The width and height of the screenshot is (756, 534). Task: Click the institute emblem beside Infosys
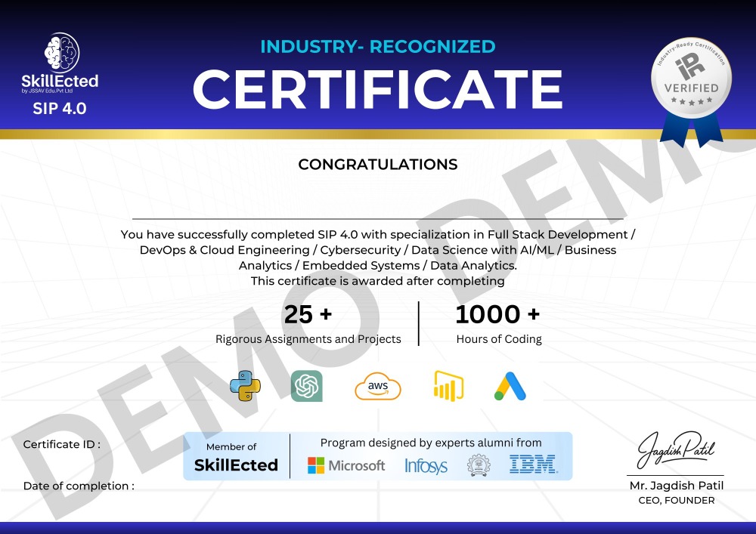pos(477,465)
